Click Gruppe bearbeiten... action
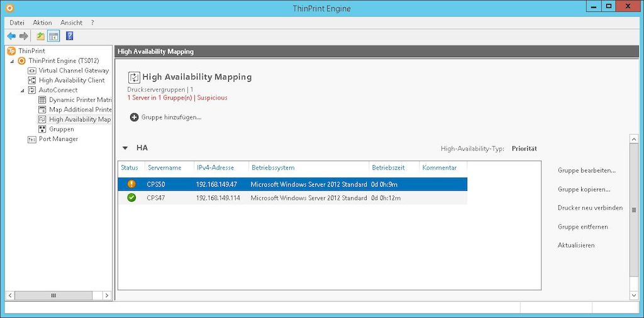The width and height of the screenshot is (644, 318). (587, 170)
